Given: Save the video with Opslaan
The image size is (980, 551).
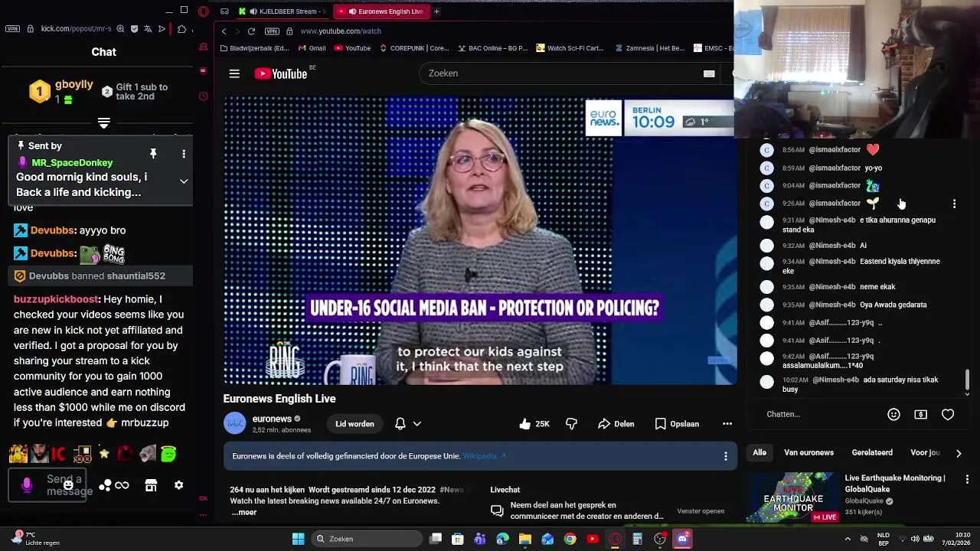Looking at the screenshot, I should [x=677, y=424].
